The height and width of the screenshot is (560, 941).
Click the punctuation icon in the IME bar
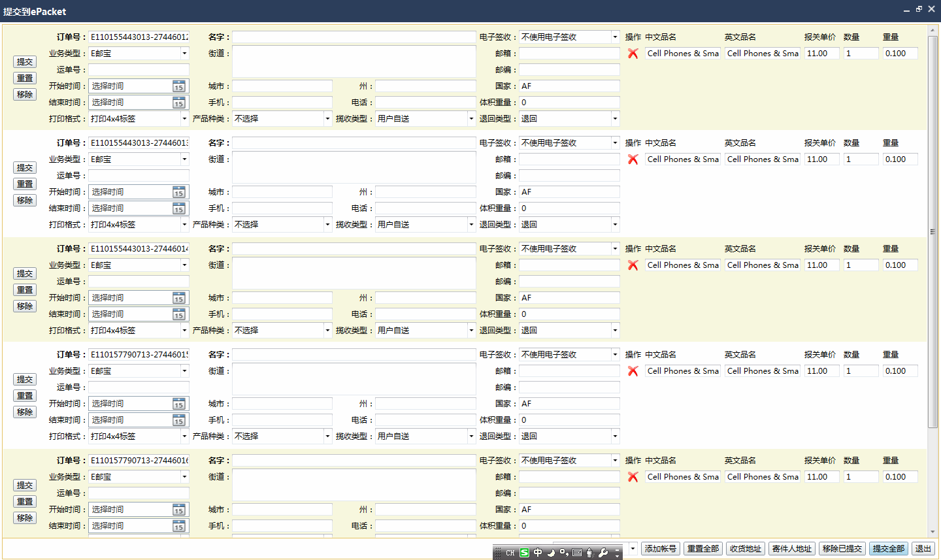pos(564,553)
